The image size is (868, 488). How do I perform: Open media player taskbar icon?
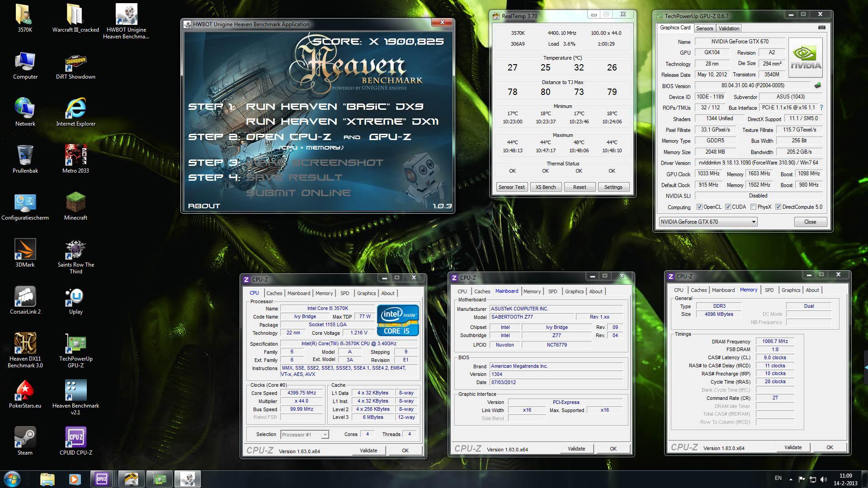(75, 479)
